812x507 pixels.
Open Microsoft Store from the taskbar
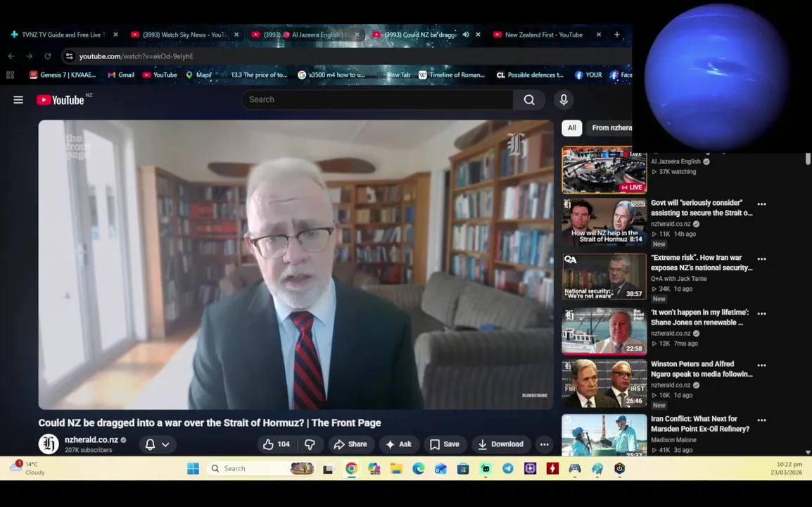pyautogui.click(x=463, y=469)
